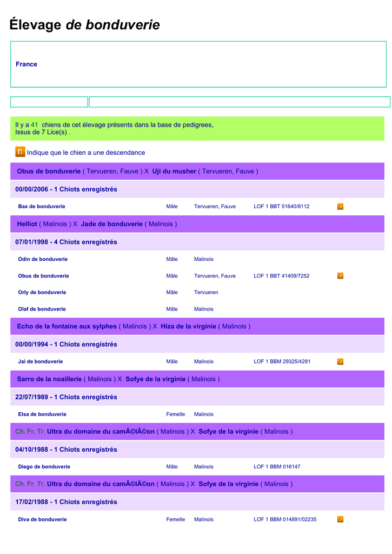Click the wide empty box below France panel

240,102
